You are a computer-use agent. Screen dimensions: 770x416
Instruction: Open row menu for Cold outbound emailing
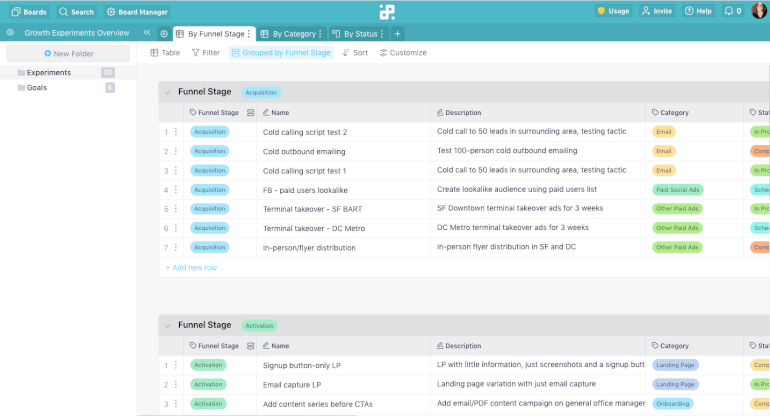click(176, 151)
